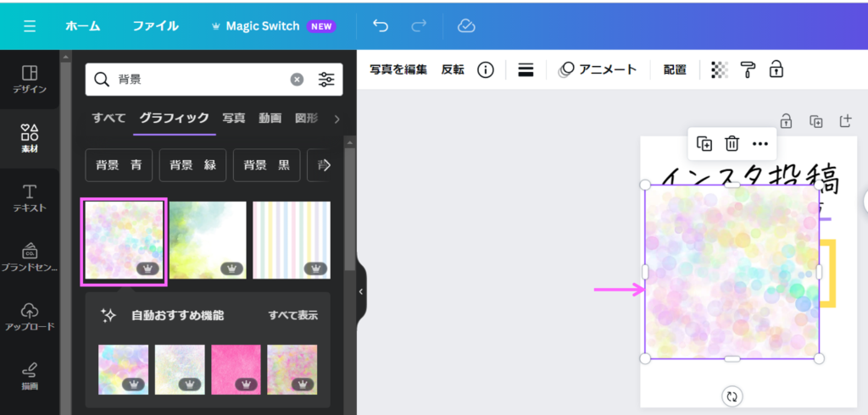Image resolution: width=868 pixels, height=415 pixels.
Task: Click the cloud save status icon
Action: pos(466,25)
